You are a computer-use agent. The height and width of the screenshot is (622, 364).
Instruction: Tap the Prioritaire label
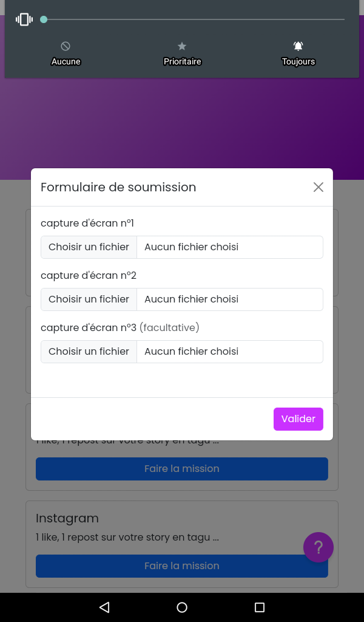tap(182, 61)
